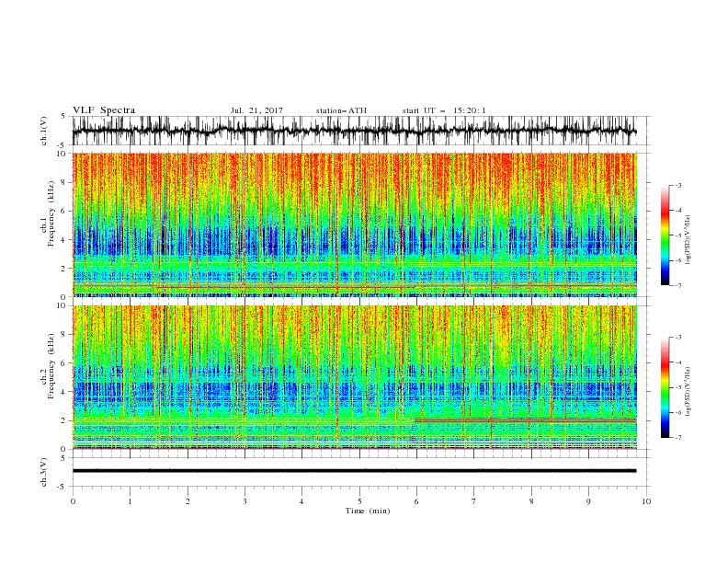This screenshot has width=728, height=563.
Task: Click the '-7' value on ch.2 colorbar
Action: pyautogui.click(x=677, y=437)
